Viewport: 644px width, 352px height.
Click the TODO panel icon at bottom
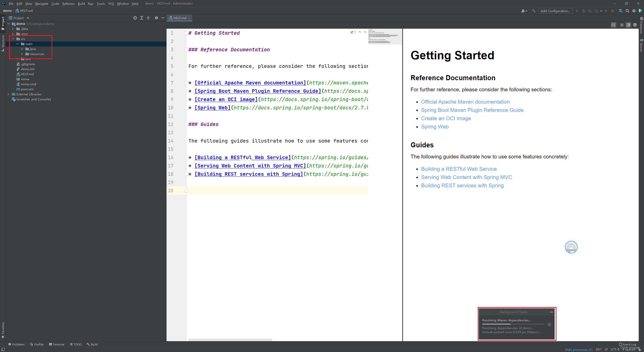(x=76, y=344)
